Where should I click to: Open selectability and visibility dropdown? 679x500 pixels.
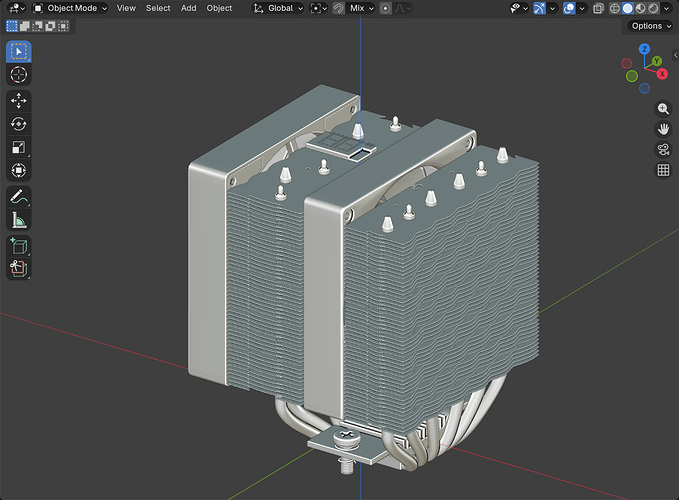519,8
